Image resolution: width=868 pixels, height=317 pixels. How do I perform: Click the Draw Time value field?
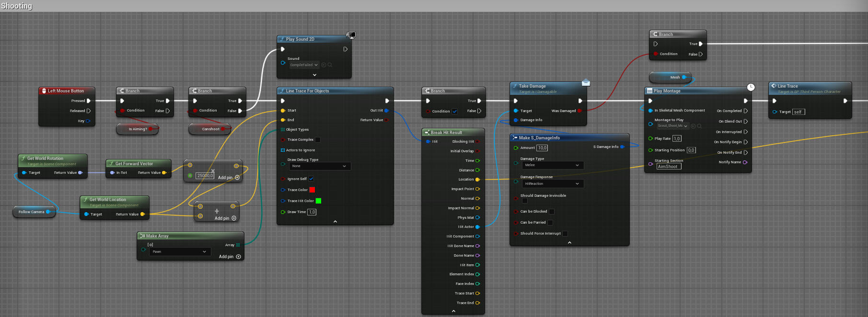point(312,212)
